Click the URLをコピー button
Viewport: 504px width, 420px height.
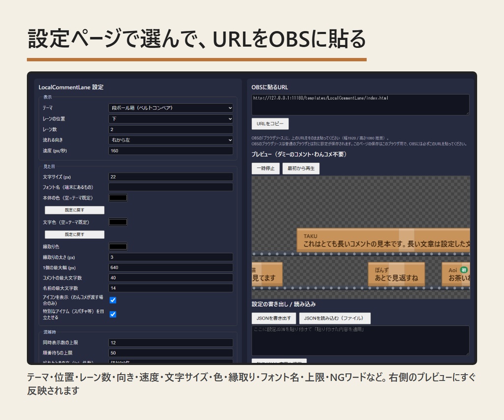(x=270, y=124)
